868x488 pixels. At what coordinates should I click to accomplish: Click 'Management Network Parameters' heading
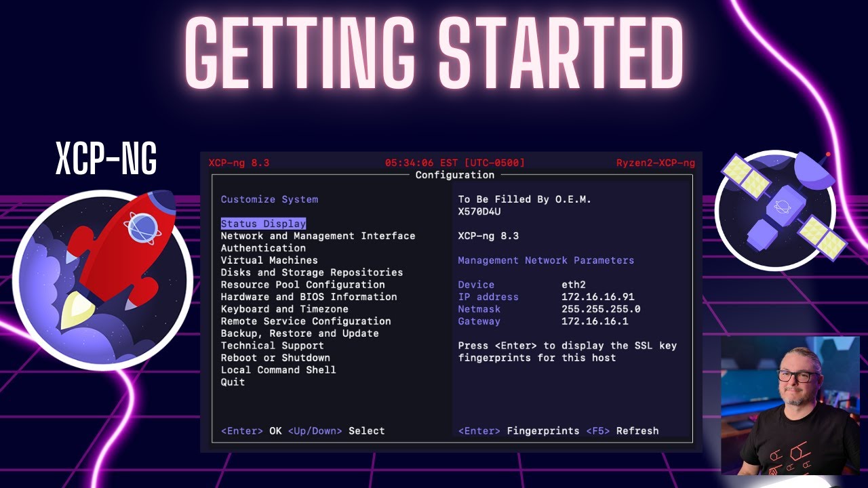[x=546, y=260]
